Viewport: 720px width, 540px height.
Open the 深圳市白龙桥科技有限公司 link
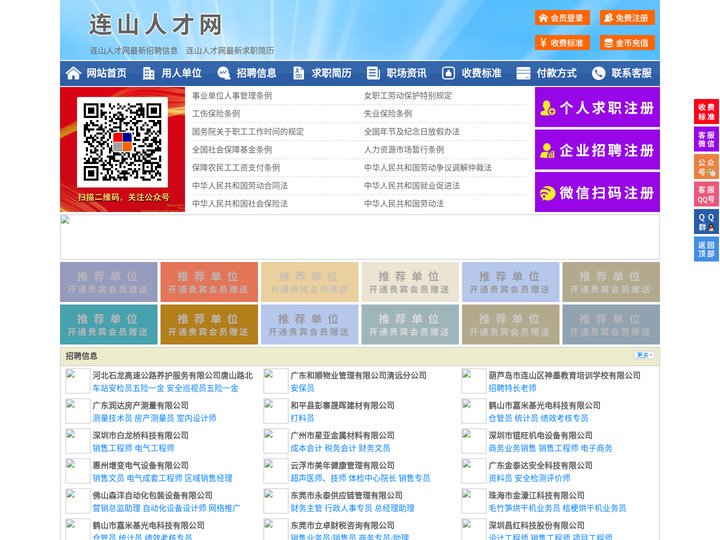[141, 435]
